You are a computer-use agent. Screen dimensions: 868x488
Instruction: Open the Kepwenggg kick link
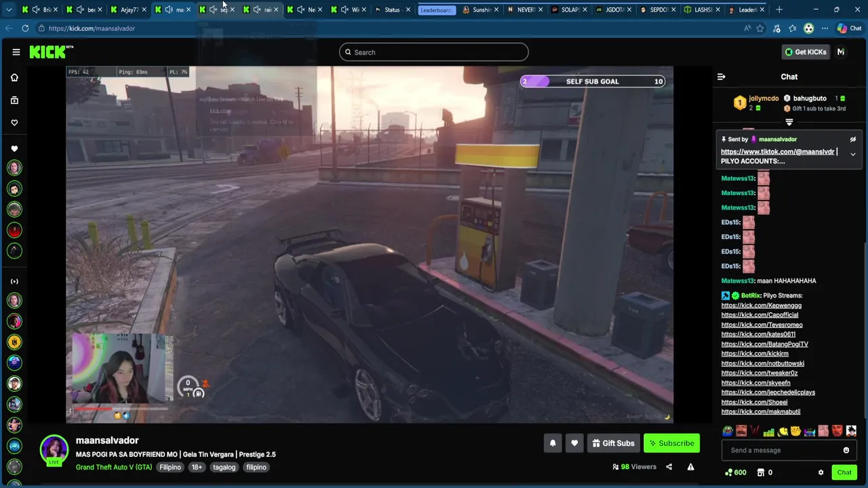coord(761,305)
